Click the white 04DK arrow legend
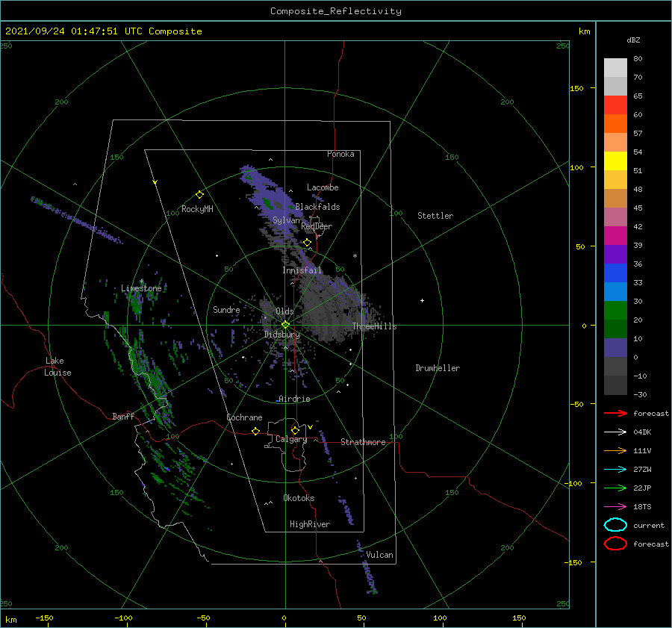672x628 pixels. point(615,432)
